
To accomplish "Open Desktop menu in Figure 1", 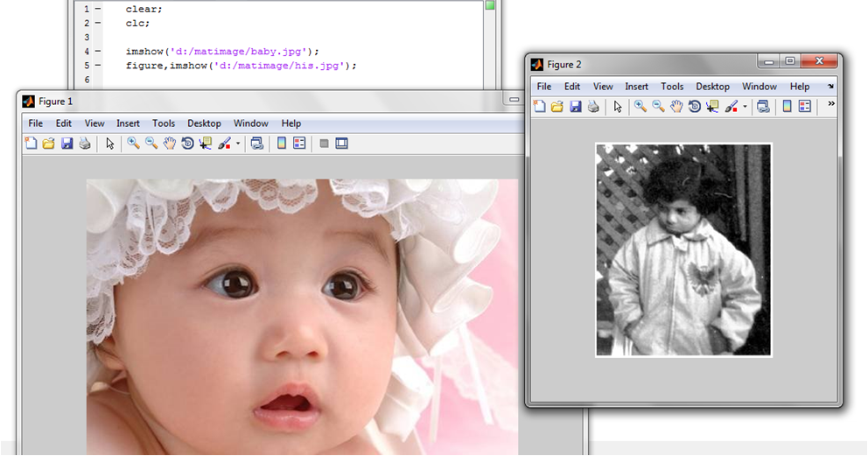I will tap(204, 123).
